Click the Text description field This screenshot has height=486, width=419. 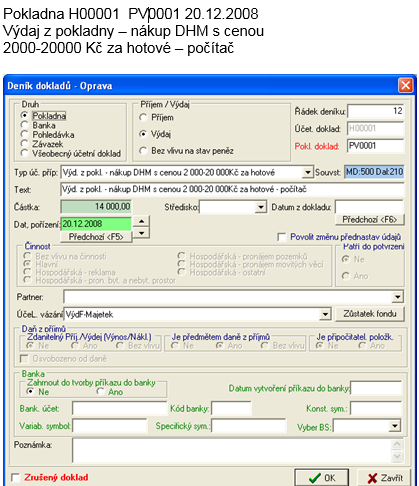tap(232, 189)
